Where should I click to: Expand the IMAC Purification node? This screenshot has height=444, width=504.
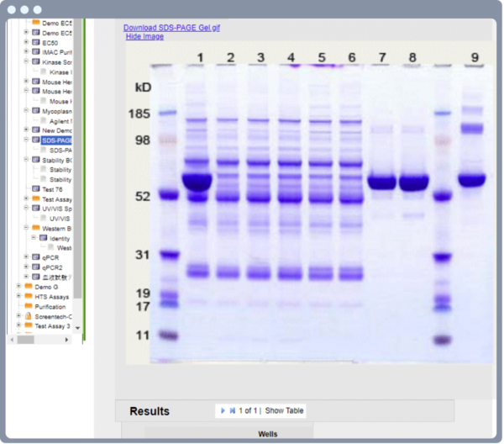click(x=26, y=52)
